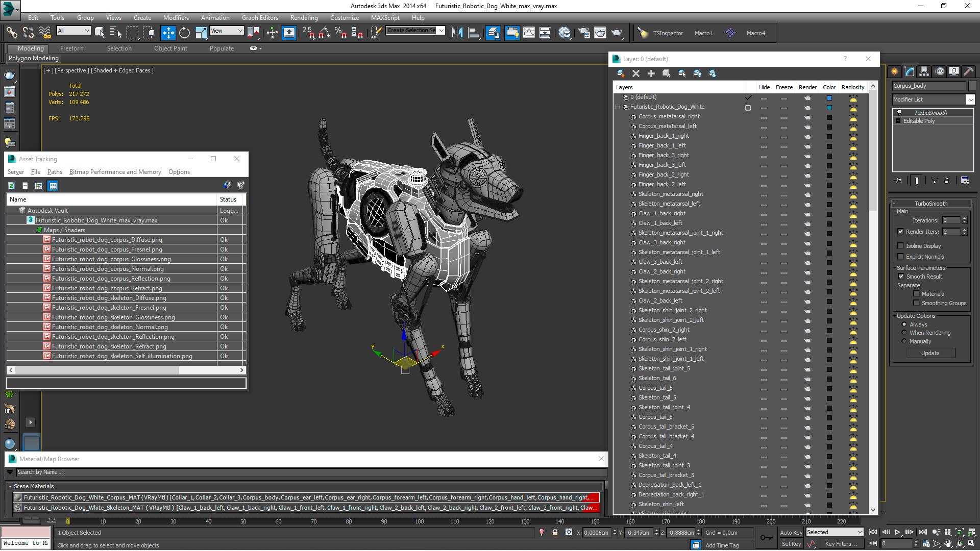Screen dimensions: 980x551
Task: Open the Hierarchy command panel tab
Action: click(x=924, y=71)
